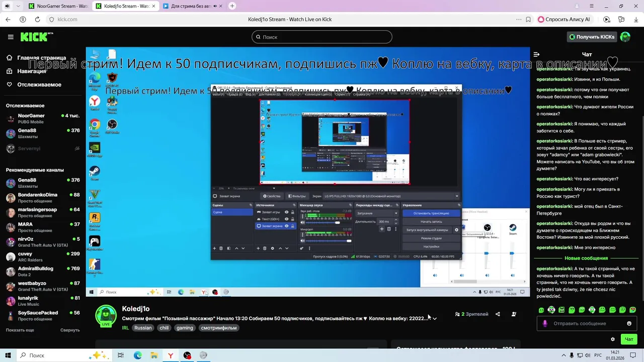Collapse the recommended channels list

(70, 330)
